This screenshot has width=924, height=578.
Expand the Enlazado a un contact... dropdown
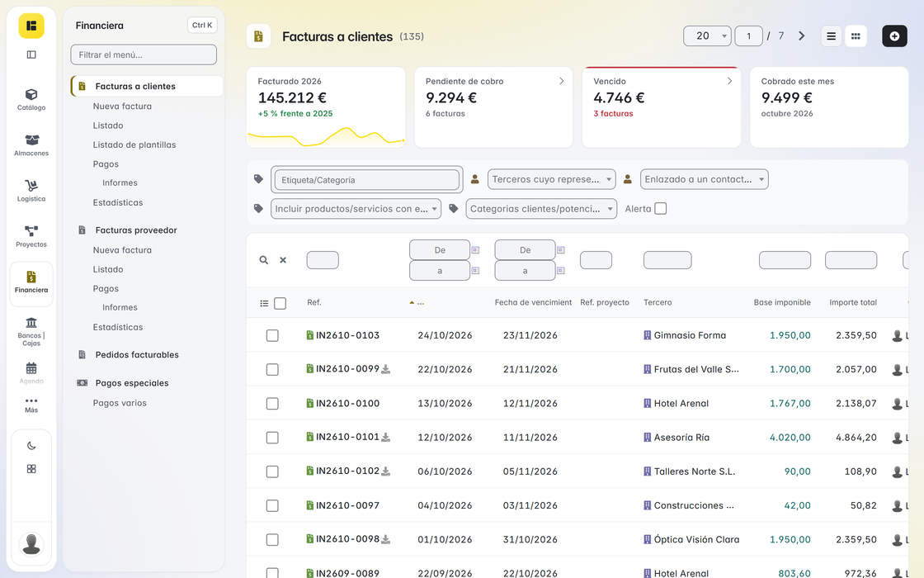705,179
